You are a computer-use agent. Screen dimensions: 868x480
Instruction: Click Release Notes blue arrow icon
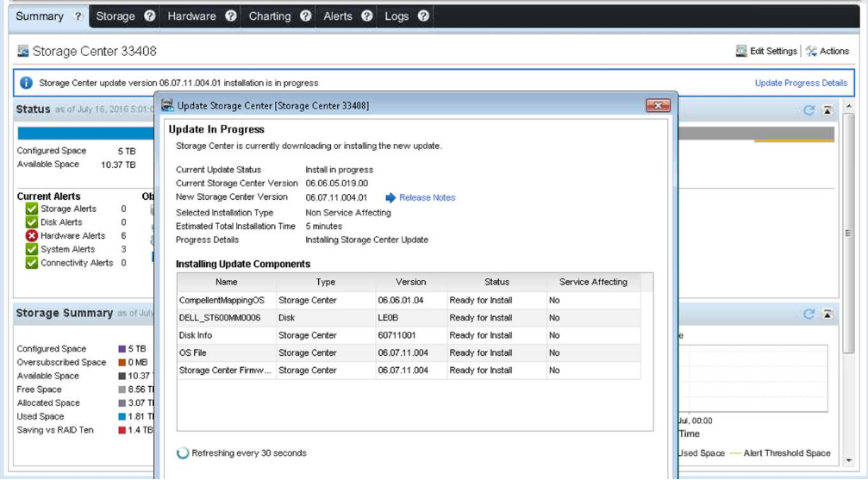[390, 197]
